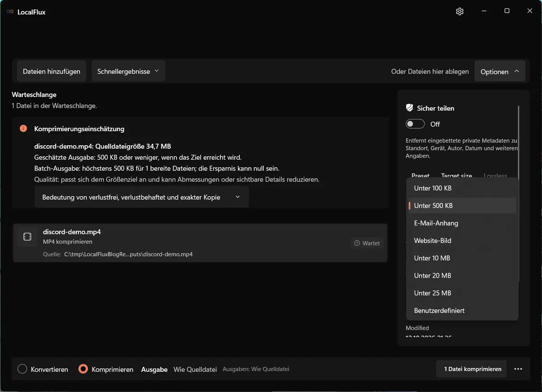Click the Batch-Ausgabe: höchstens 500 KB line
The image size is (542, 392).
click(x=157, y=168)
